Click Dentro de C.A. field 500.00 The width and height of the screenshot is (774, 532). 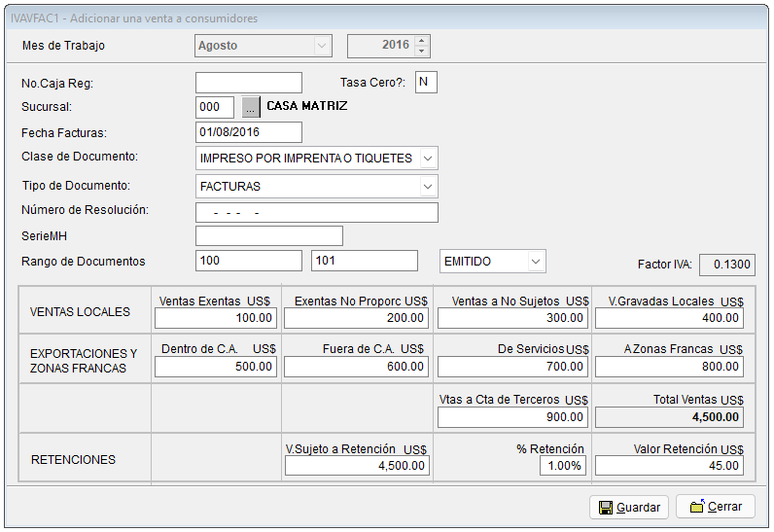point(216,367)
